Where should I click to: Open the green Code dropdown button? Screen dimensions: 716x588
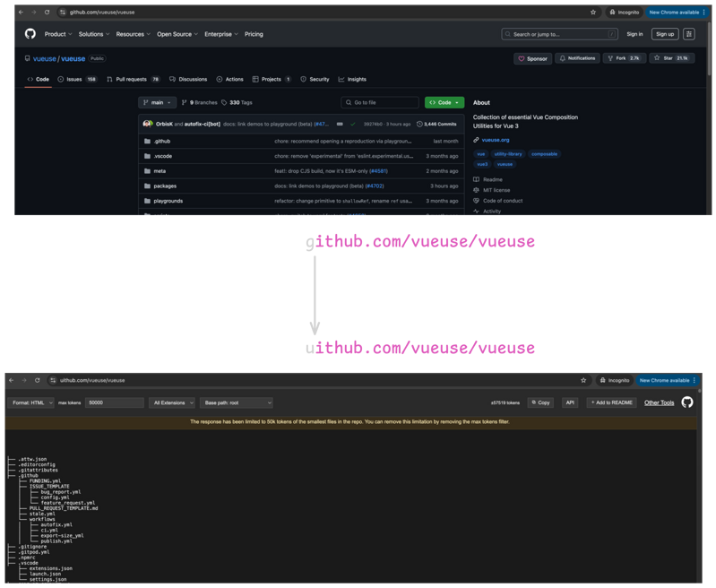pos(444,102)
